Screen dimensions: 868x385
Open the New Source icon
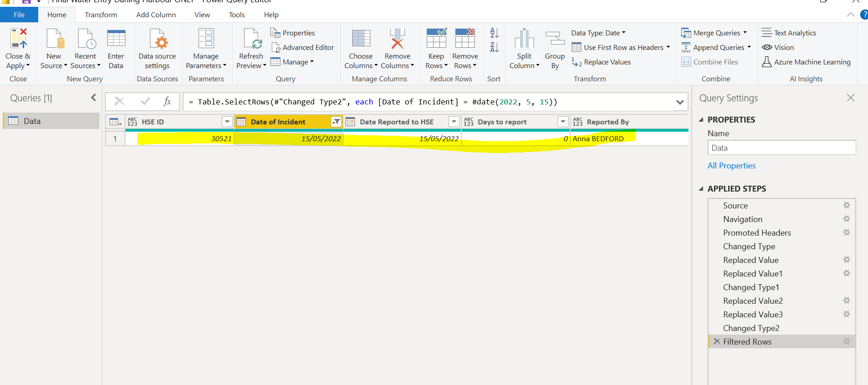[x=55, y=39]
